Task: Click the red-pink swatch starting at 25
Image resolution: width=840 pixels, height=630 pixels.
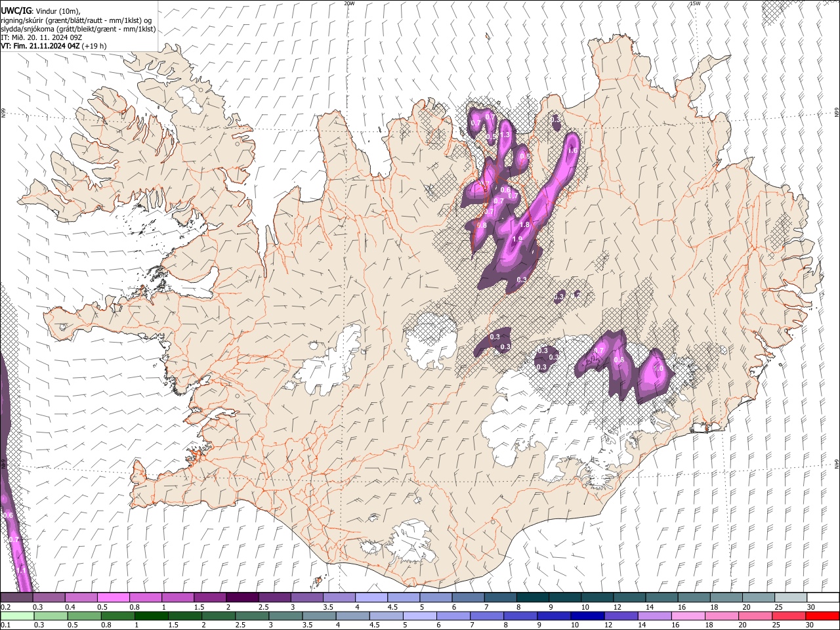Action: pos(788,616)
